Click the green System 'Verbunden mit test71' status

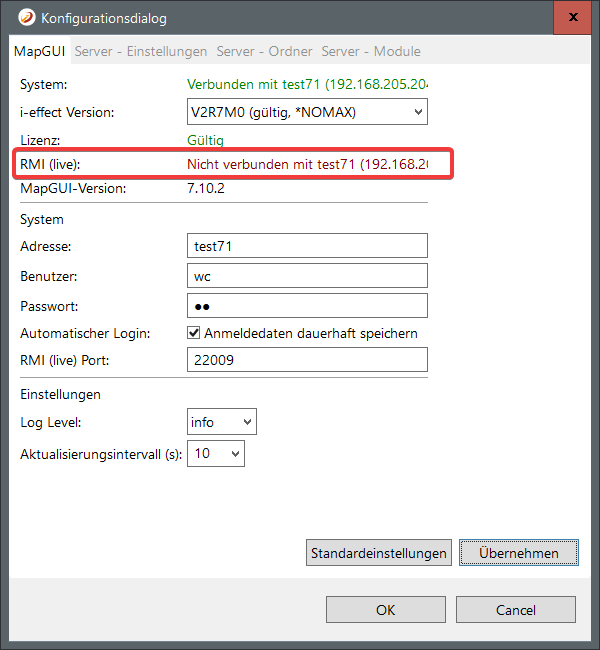(307, 85)
